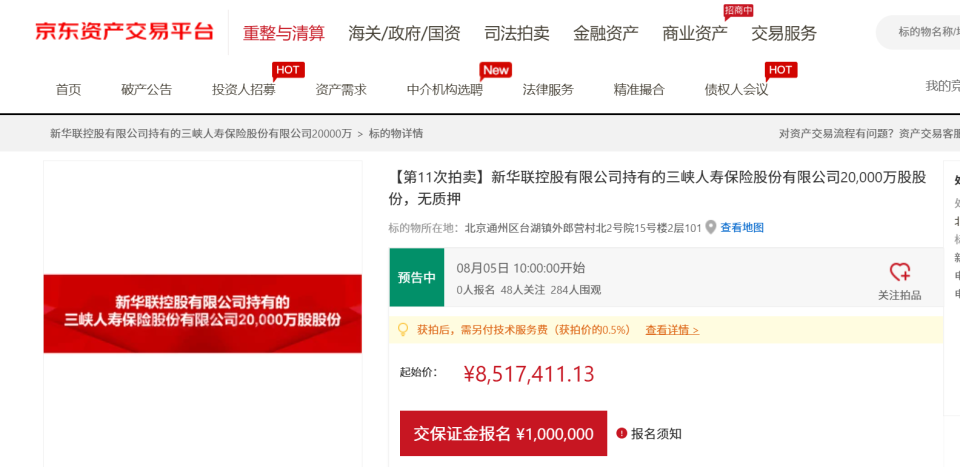This screenshot has height=467, width=960.
Task: Click the starting price ¥8,517,411.13
Action: click(x=529, y=374)
